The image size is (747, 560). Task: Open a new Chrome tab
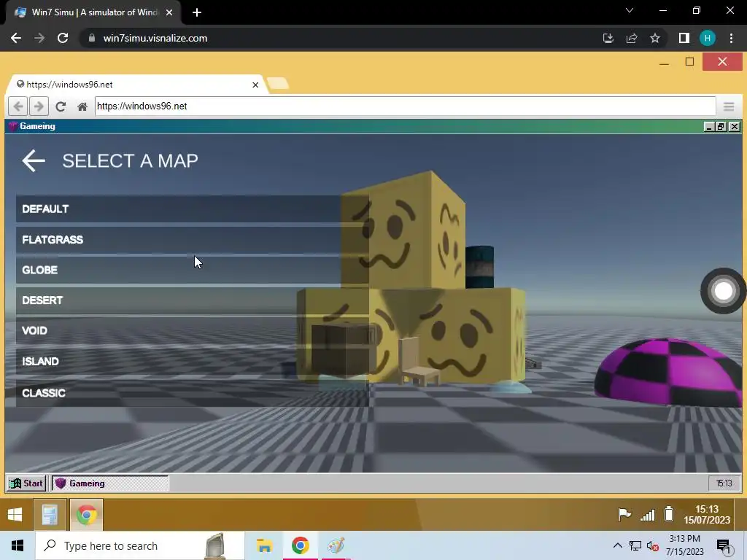pyautogui.click(x=197, y=12)
